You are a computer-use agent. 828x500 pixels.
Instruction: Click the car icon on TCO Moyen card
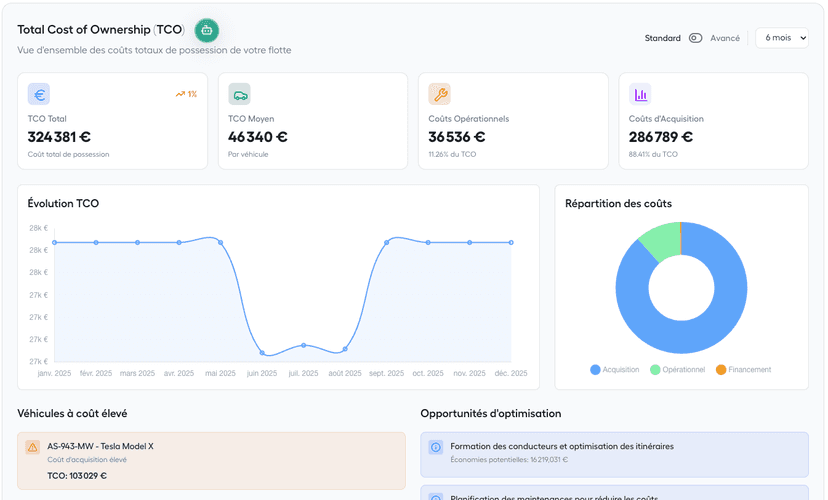239,95
